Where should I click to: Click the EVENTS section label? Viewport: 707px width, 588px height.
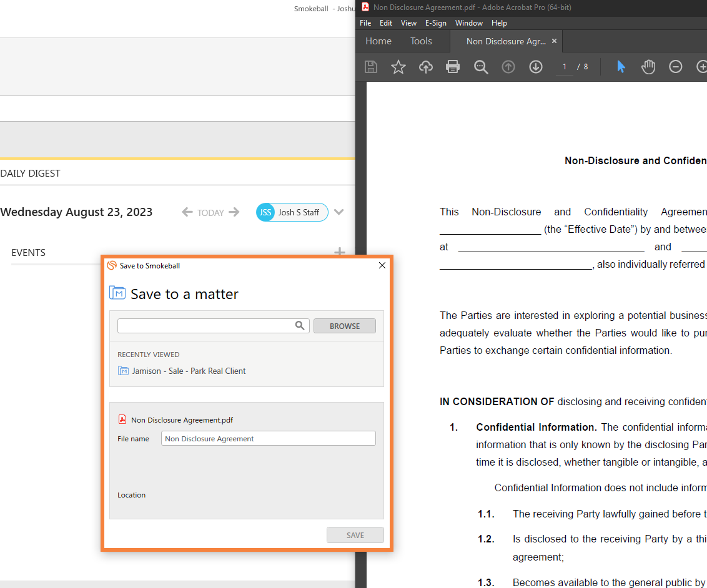tap(28, 253)
